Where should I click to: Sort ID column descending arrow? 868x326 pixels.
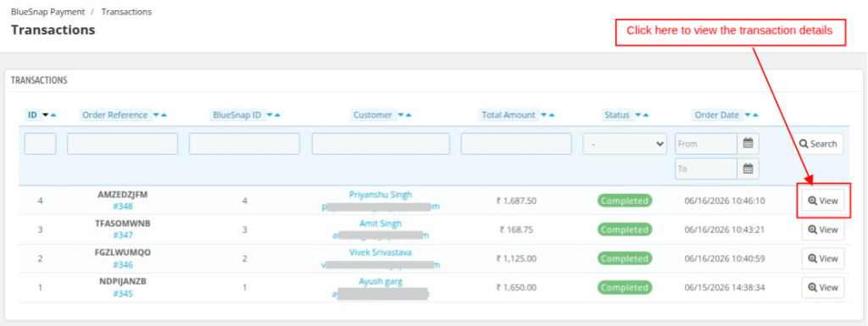46,115
